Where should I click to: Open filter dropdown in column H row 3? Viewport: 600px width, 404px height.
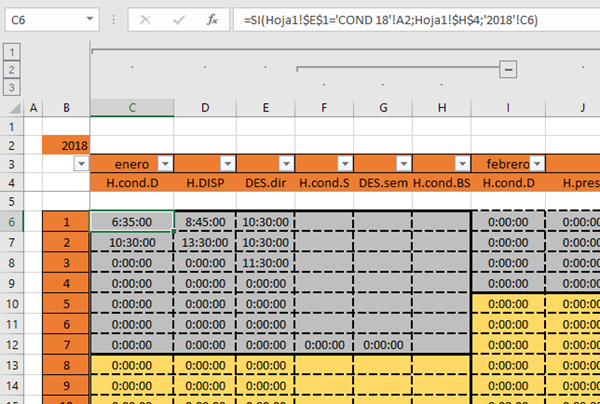click(x=461, y=164)
